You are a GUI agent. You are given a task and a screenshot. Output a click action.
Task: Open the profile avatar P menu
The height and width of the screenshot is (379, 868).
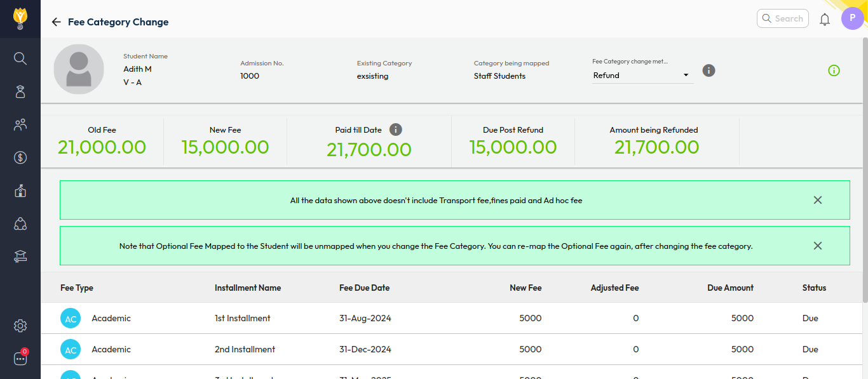[852, 18]
